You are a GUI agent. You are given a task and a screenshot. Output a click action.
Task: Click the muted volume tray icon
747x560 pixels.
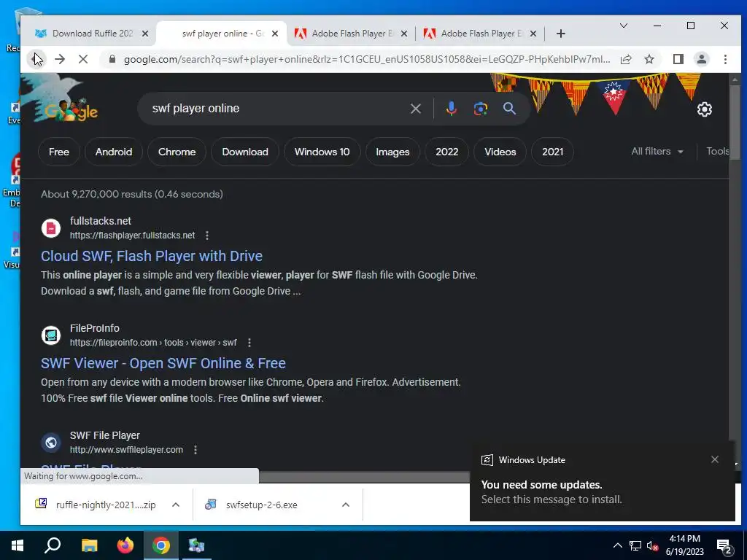point(652,545)
